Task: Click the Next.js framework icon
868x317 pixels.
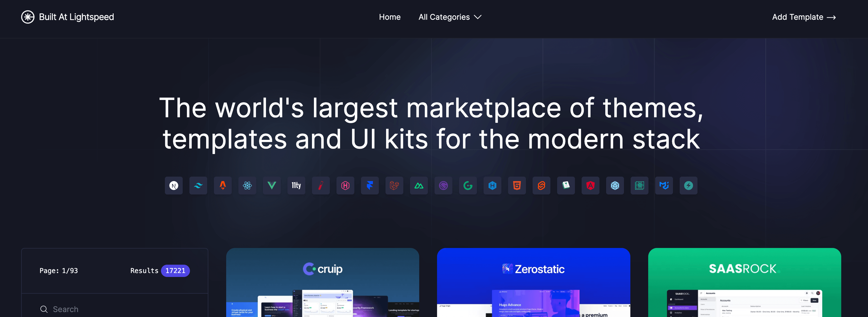Action: point(173,185)
